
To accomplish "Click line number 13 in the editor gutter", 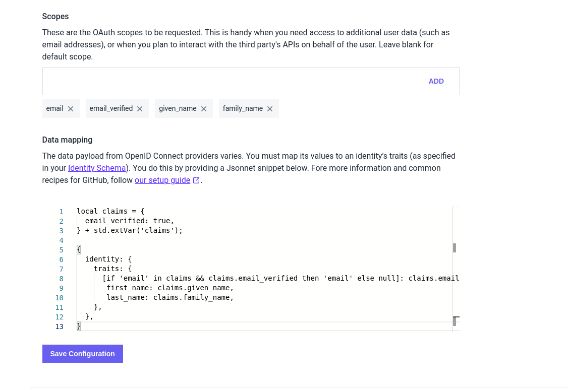I will (60, 326).
